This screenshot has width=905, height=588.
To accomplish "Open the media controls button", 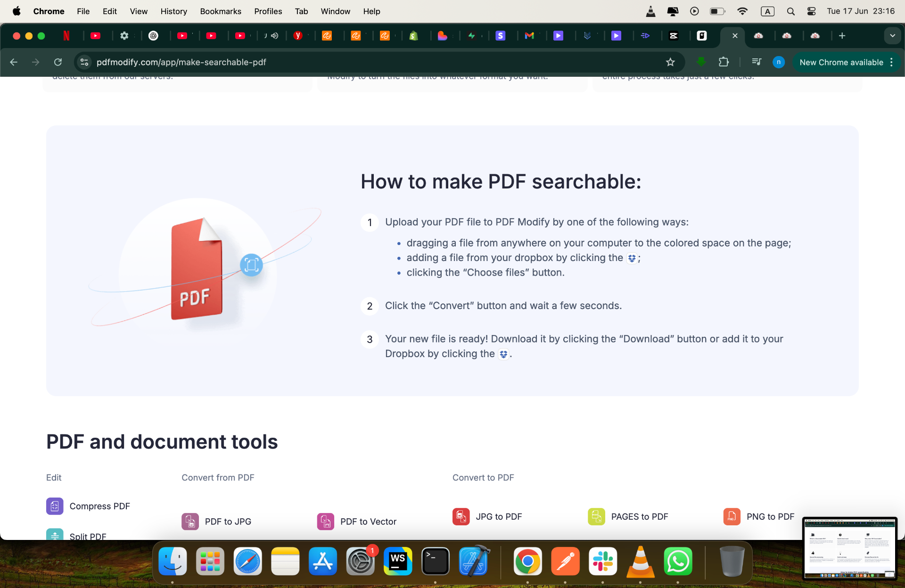I will tap(757, 62).
